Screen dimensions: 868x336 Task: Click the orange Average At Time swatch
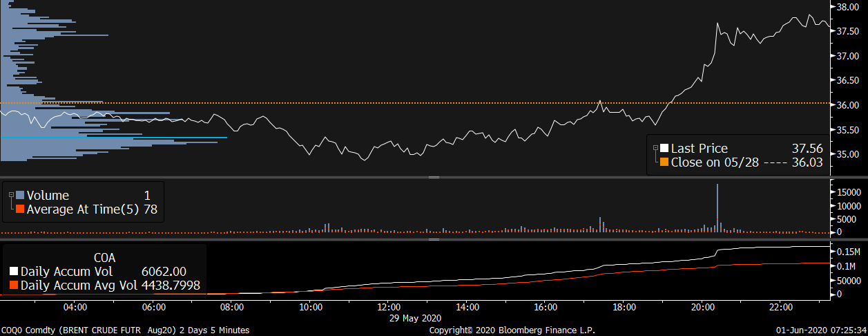click(20, 209)
